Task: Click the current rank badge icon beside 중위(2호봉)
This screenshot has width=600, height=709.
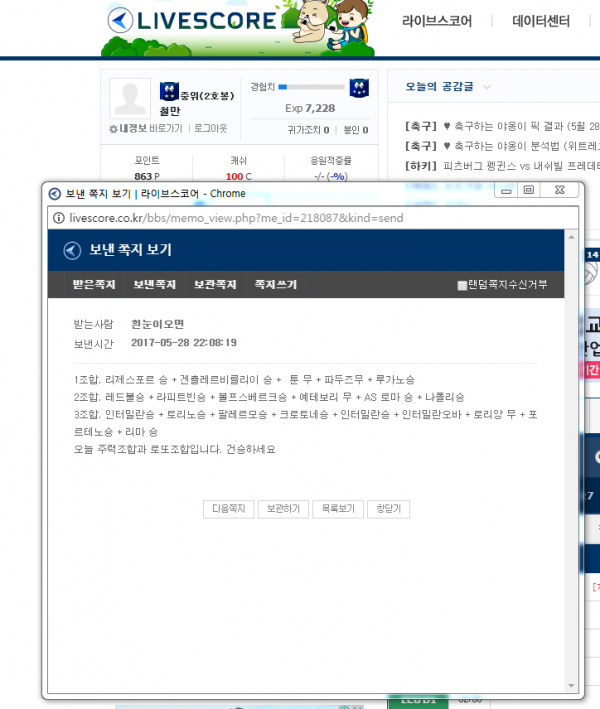Action: tap(167, 90)
